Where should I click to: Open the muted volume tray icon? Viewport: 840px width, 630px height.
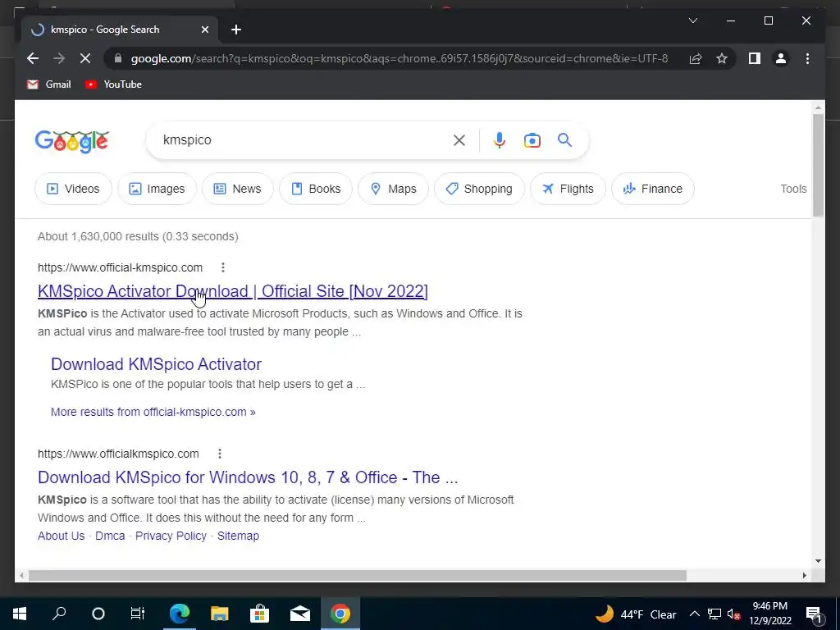click(733, 614)
